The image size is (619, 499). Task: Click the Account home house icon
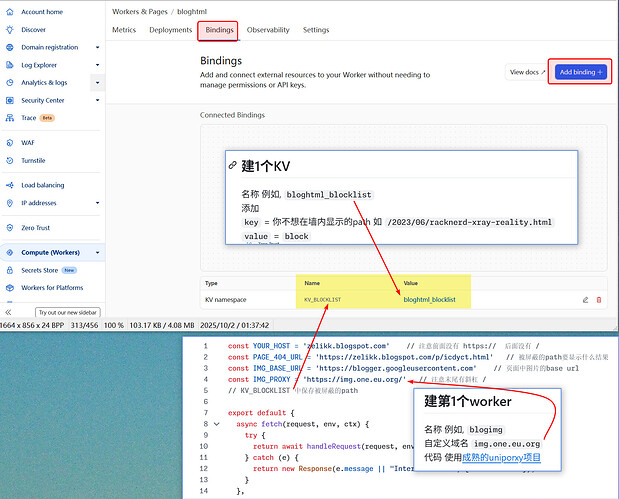click(10, 12)
